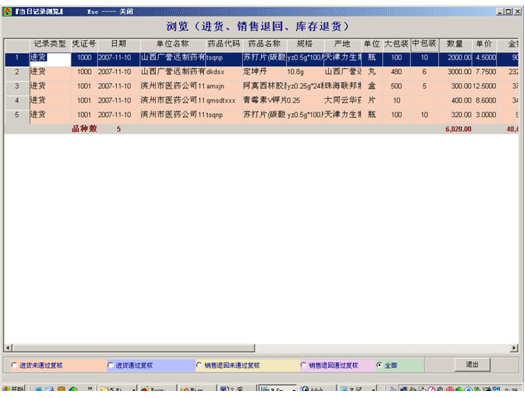This screenshot has height=398, width=525.
Task: Click the horizontal scrollbar left arrow
Action: pos(8,348)
